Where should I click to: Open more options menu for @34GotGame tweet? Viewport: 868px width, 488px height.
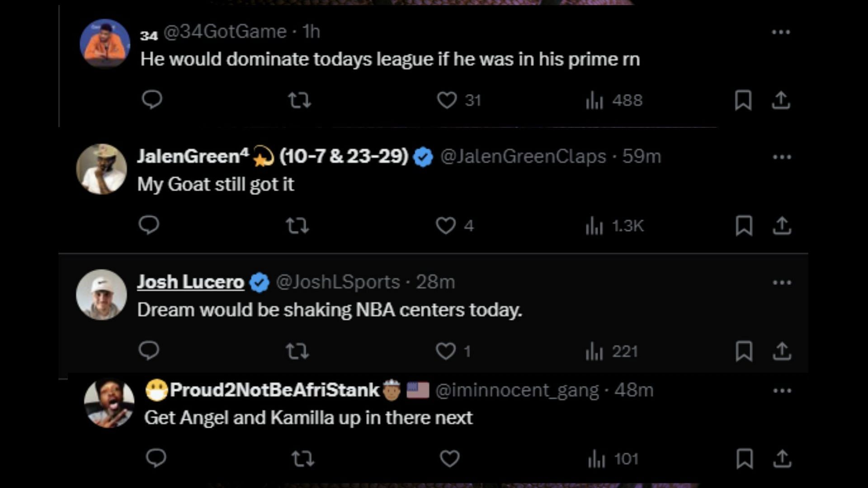click(781, 32)
